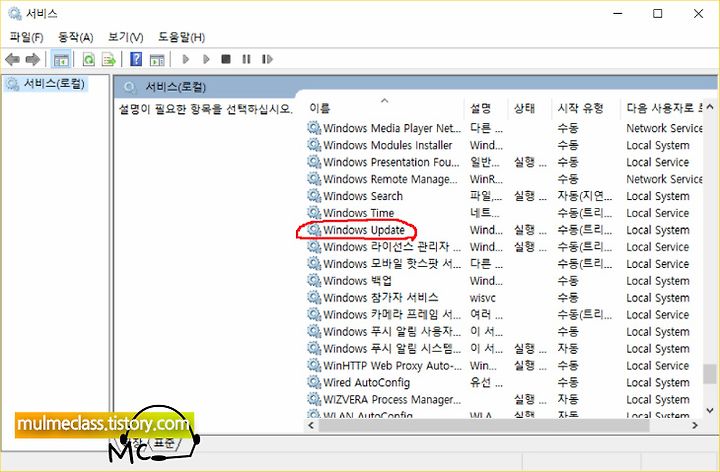Click gear icon beside Windows Modules Installer

(x=314, y=145)
